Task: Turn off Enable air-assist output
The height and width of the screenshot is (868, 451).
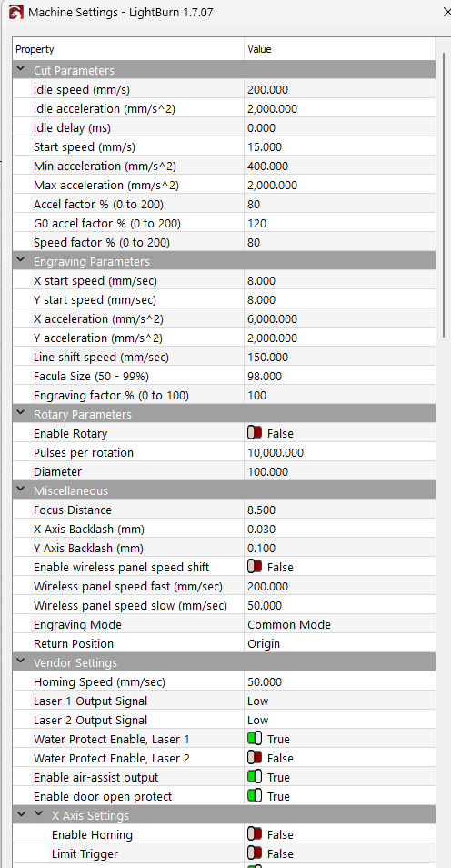Action: coord(254,777)
